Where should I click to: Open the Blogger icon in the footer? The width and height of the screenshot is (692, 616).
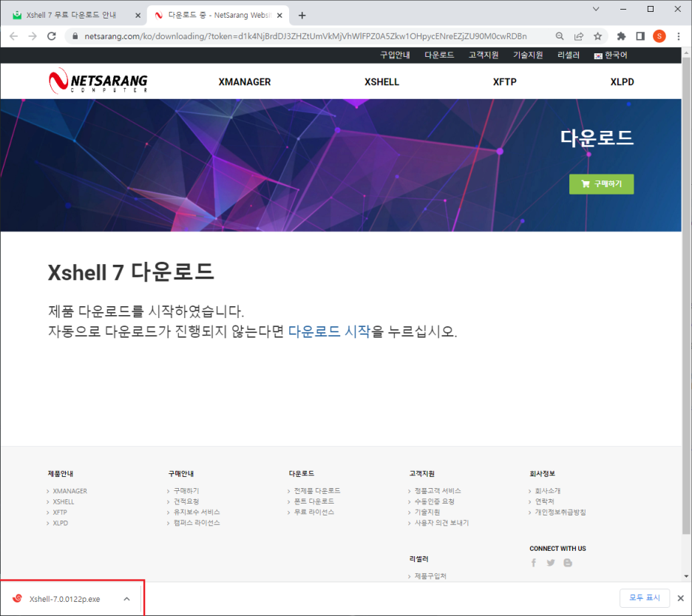[x=568, y=563]
